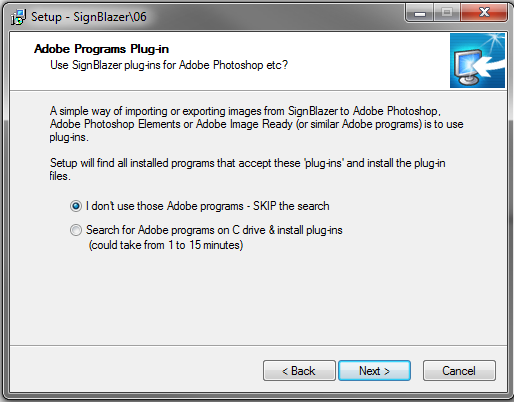Select Search for Adobe programs radio circle

(x=76, y=230)
